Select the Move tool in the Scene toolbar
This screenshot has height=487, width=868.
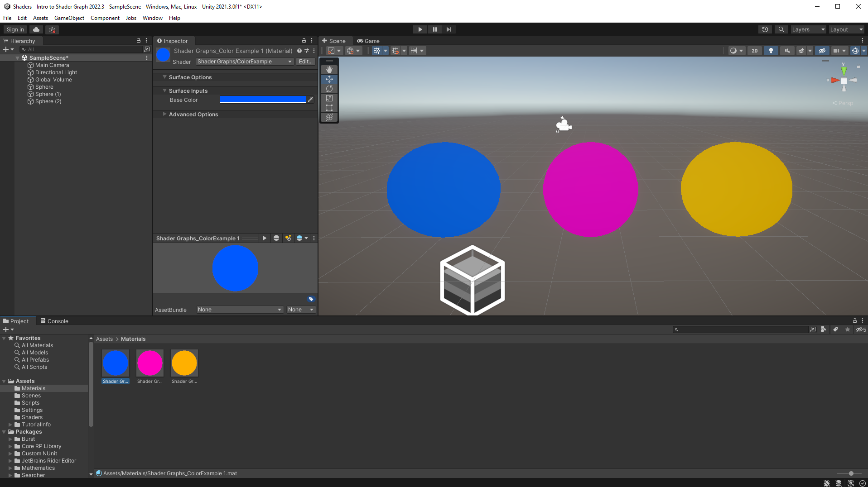click(329, 79)
